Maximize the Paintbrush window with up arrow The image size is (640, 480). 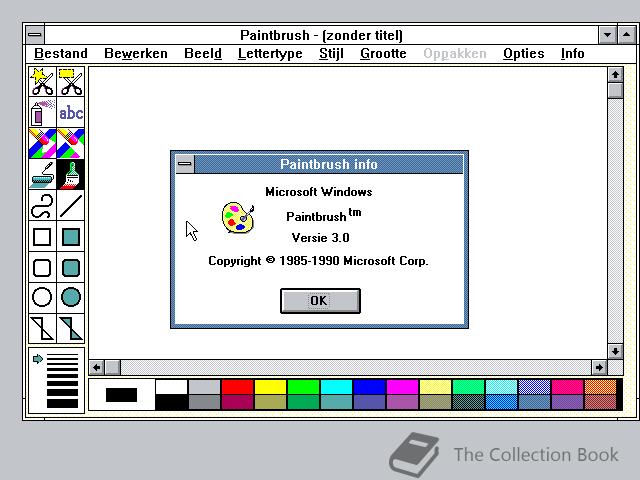[626, 35]
